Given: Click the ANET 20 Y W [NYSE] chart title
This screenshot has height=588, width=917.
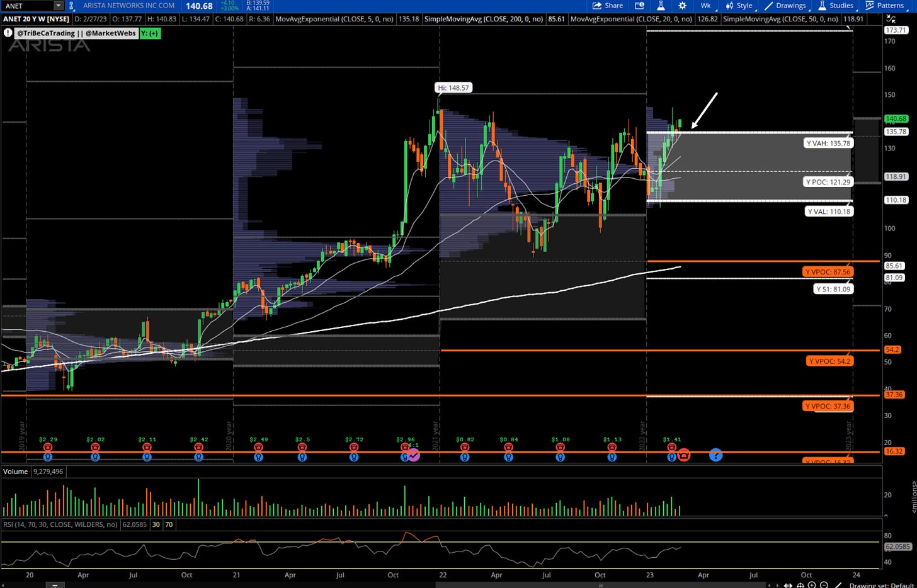Looking at the screenshot, I should pyautogui.click(x=36, y=20).
